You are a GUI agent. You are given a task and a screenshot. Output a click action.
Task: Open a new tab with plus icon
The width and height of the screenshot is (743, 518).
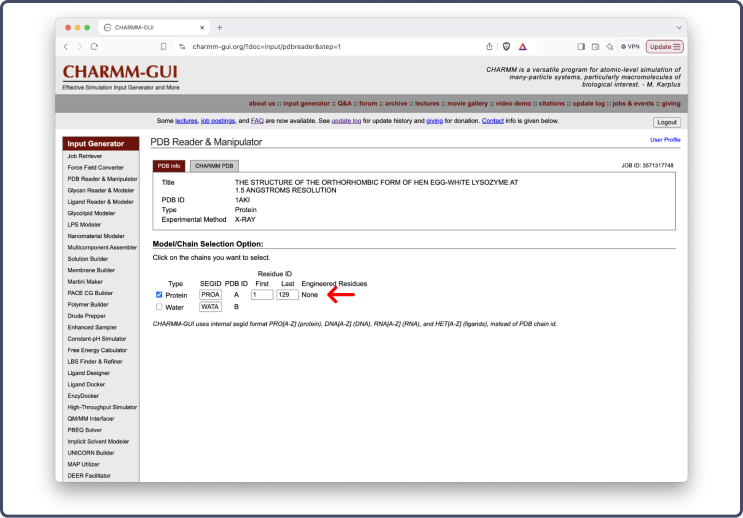point(220,27)
